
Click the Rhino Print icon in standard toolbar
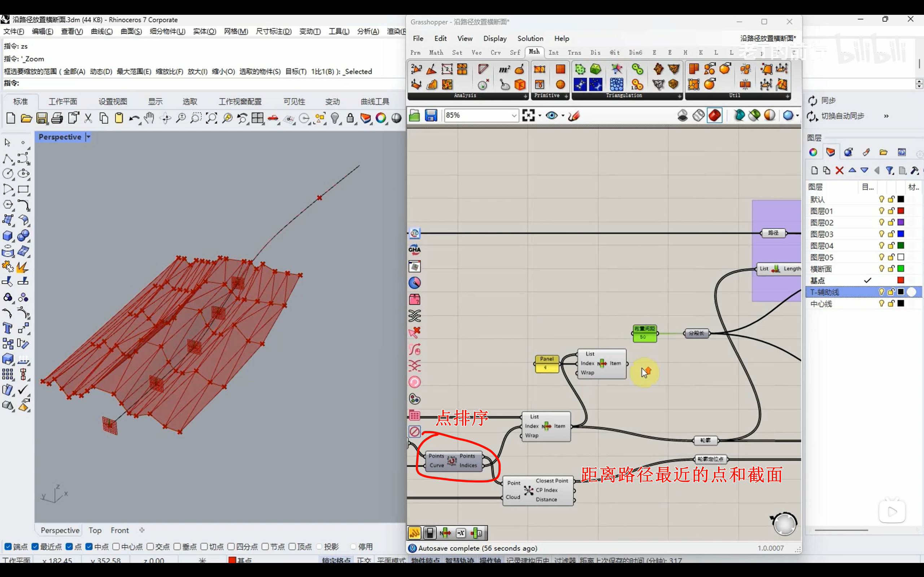click(57, 118)
